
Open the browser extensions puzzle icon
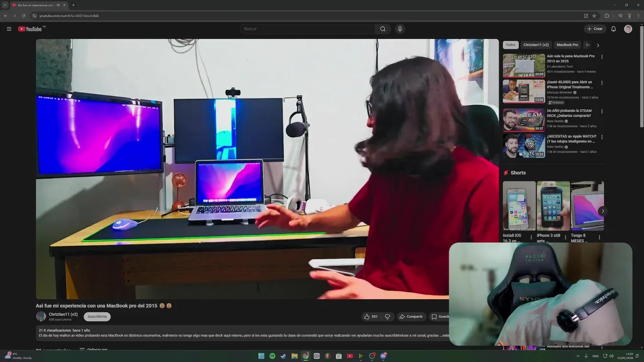(x=607, y=16)
